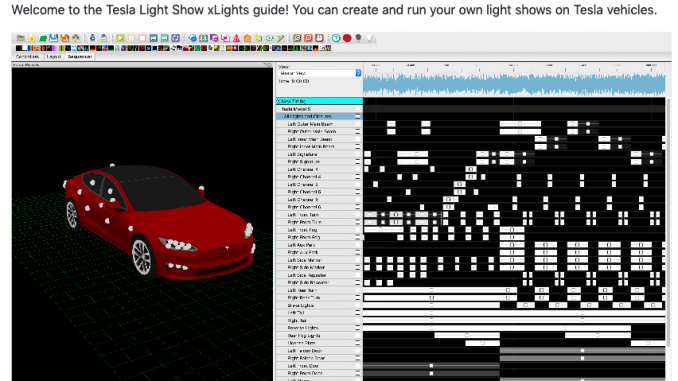Click the open folder icon in toolbar
The height and width of the screenshot is (381, 678).
(43, 38)
